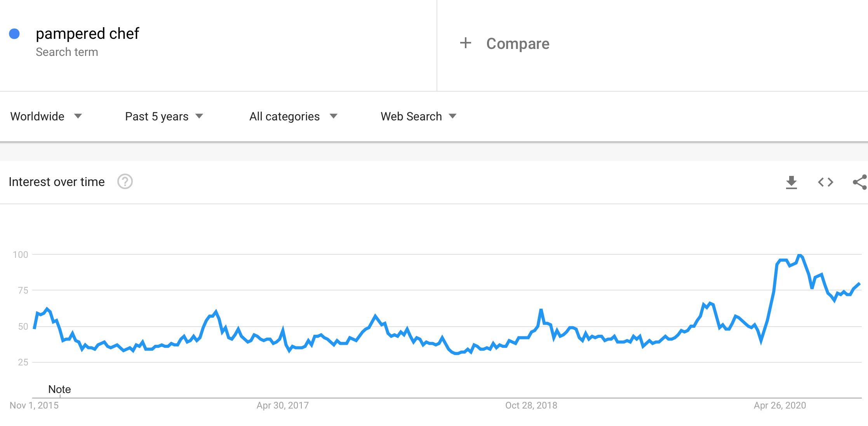Click the plus icon beside Compare
Screen dimensions: 868x426
coord(465,43)
